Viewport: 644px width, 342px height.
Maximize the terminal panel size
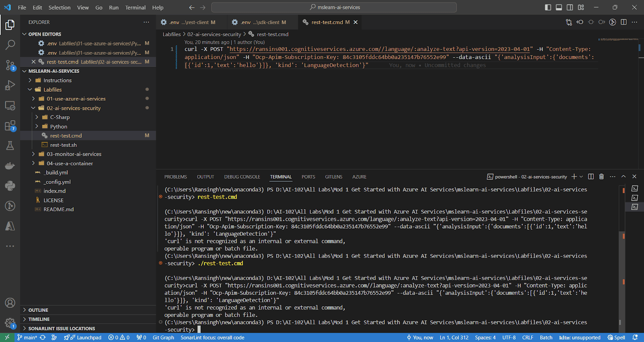point(623,177)
